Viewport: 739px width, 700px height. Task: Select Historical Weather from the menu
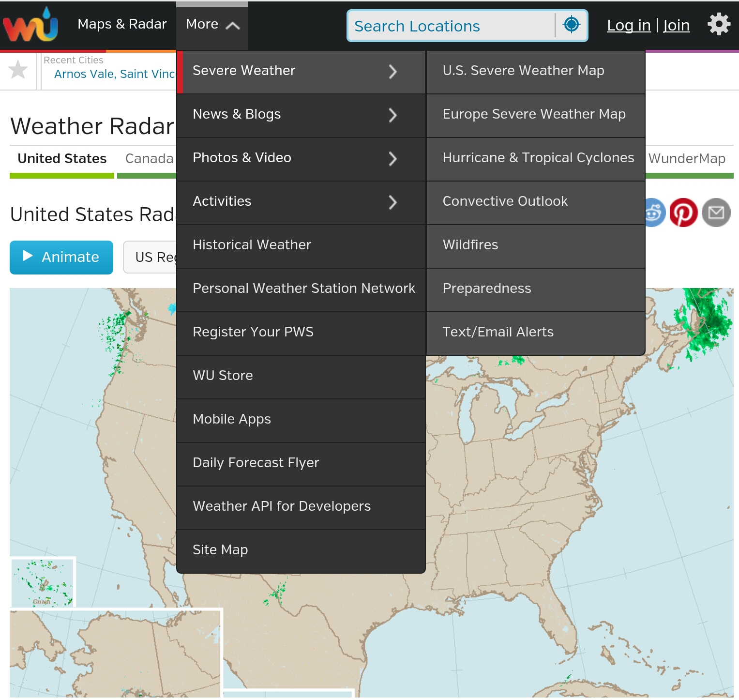[x=301, y=246]
